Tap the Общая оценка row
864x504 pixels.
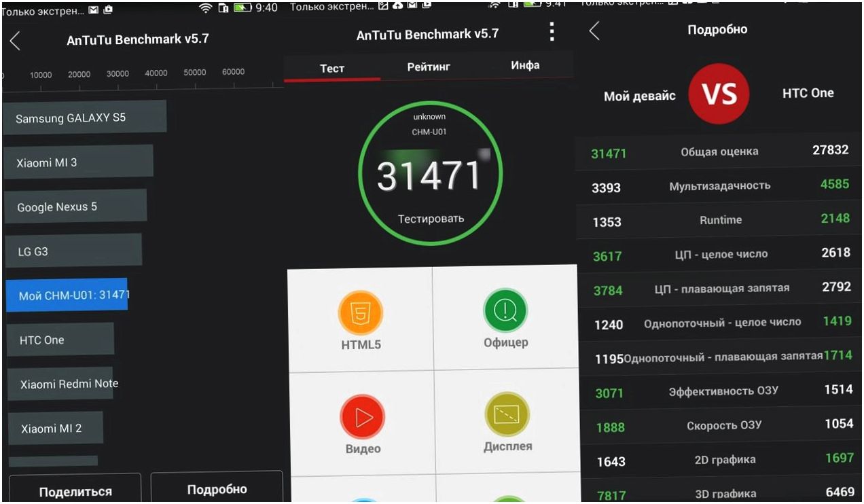(x=719, y=151)
